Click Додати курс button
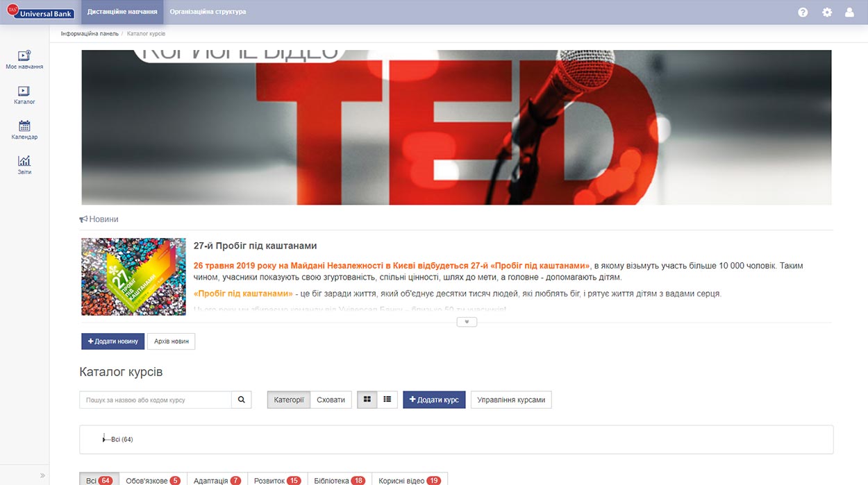The height and width of the screenshot is (485, 868). click(434, 400)
